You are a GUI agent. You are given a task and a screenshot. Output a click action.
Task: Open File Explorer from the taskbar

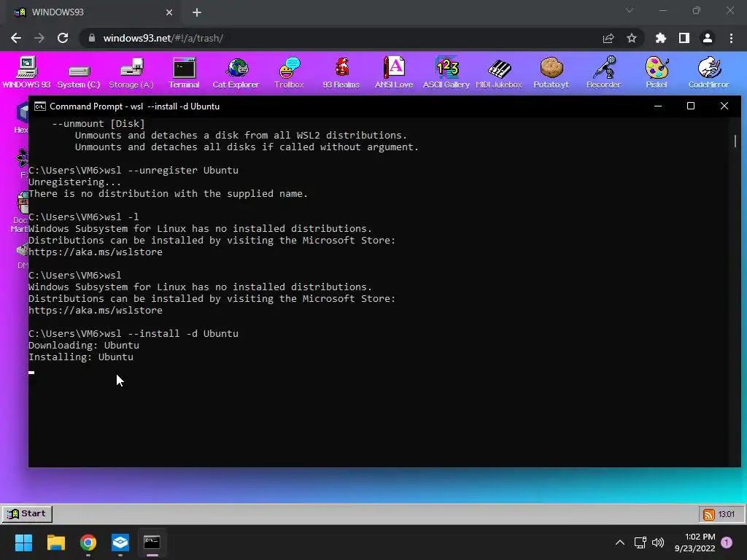(55, 542)
